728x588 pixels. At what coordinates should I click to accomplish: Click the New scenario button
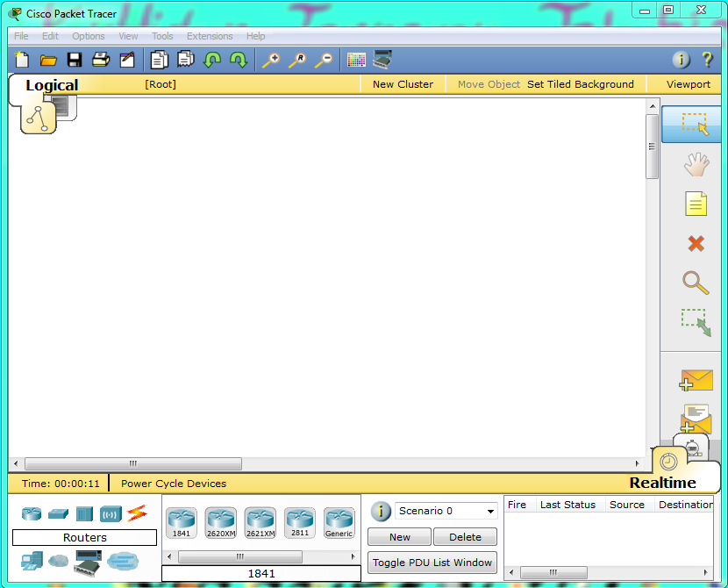400,537
